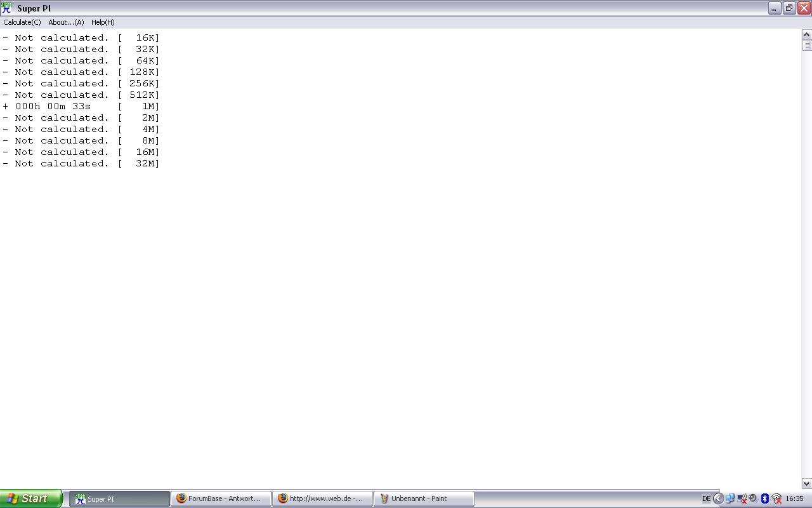Click the 32M not calculated row
812x508 pixels.
[x=81, y=163]
